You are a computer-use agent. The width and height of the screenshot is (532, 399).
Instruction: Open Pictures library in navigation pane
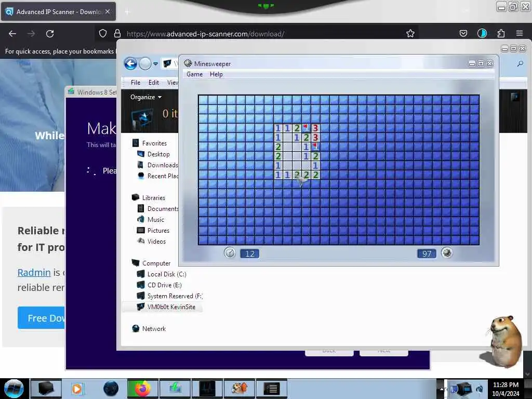coord(158,230)
